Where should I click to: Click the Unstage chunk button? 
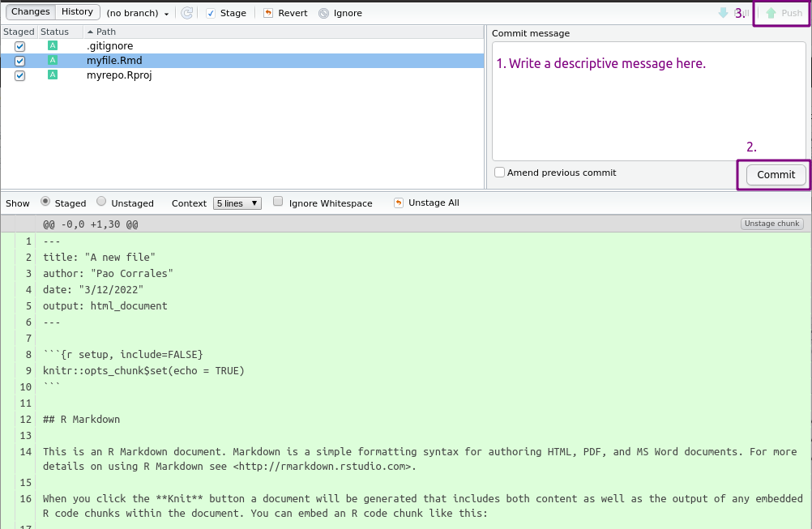point(771,223)
